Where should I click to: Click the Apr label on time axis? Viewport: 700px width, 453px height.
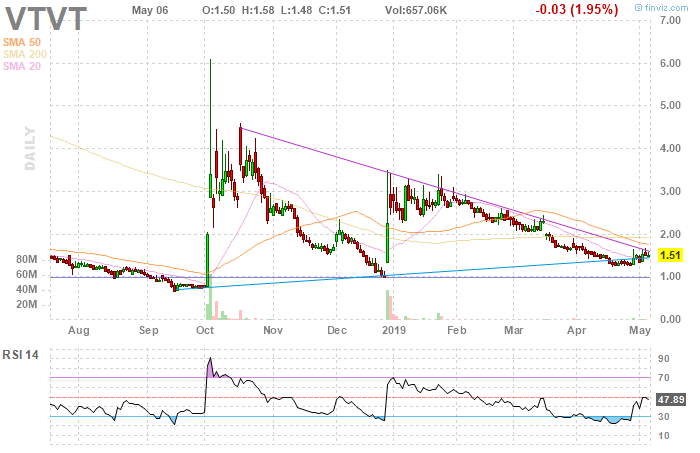point(576,331)
